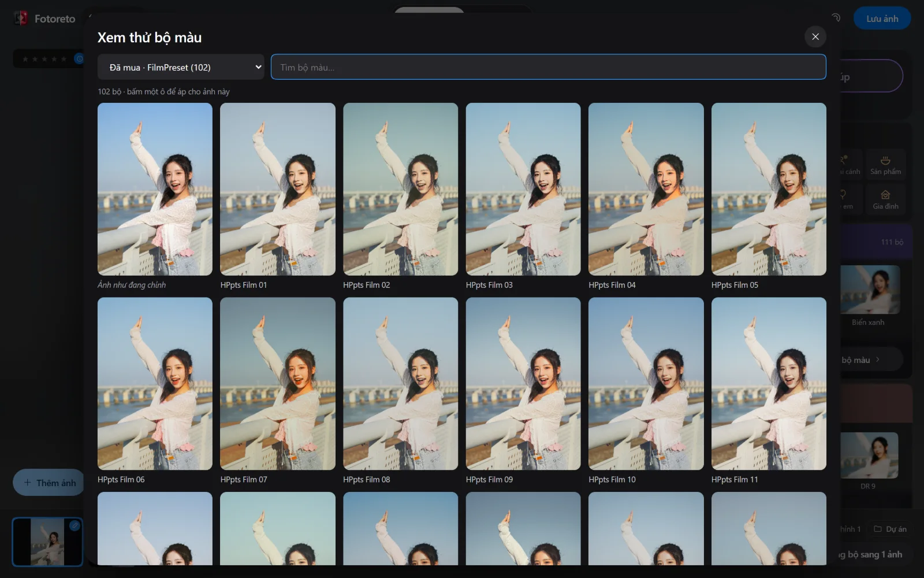Screen dimensions: 924x578
Task: Apply the HPpts Film 06 preset thumbnail
Action: (155, 384)
